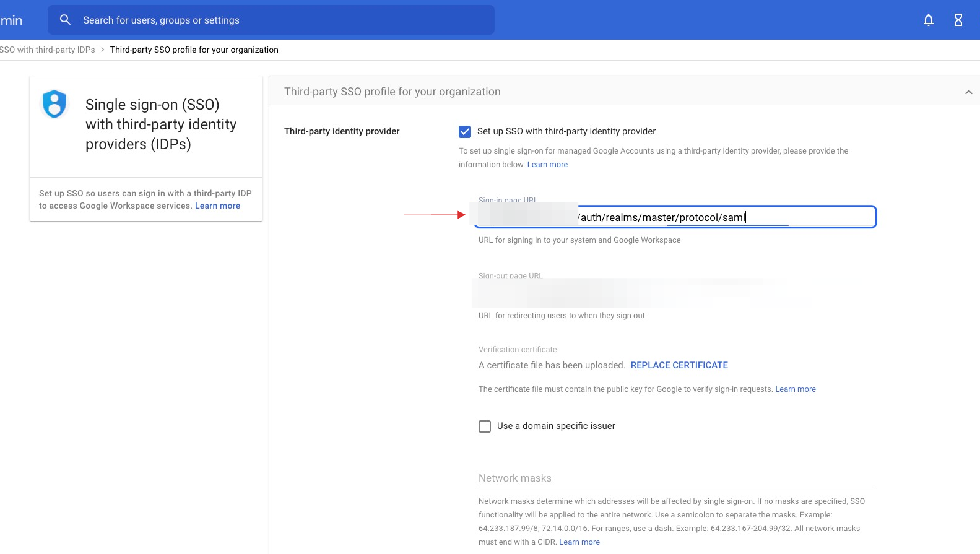This screenshot has width=980, height=554.
Task: Enable Use a domain specific issuer
Action: coord(485,426)
